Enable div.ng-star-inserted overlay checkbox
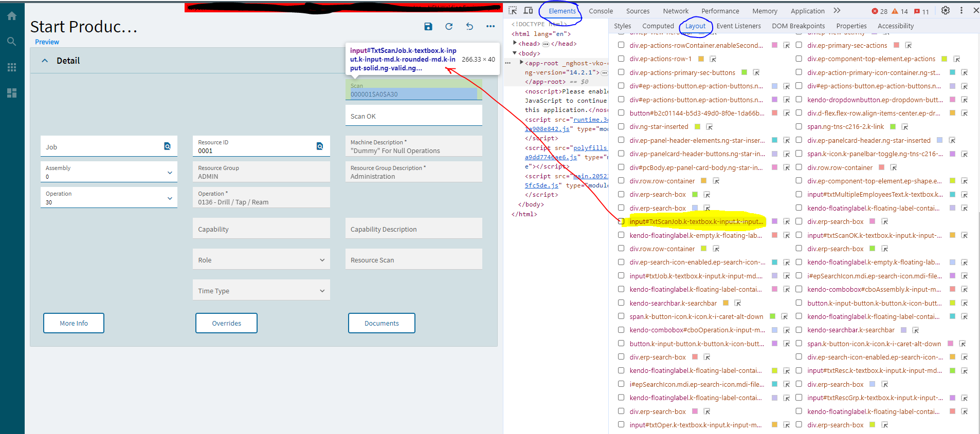The image size is (980, 434). click(x=621, y=126)
